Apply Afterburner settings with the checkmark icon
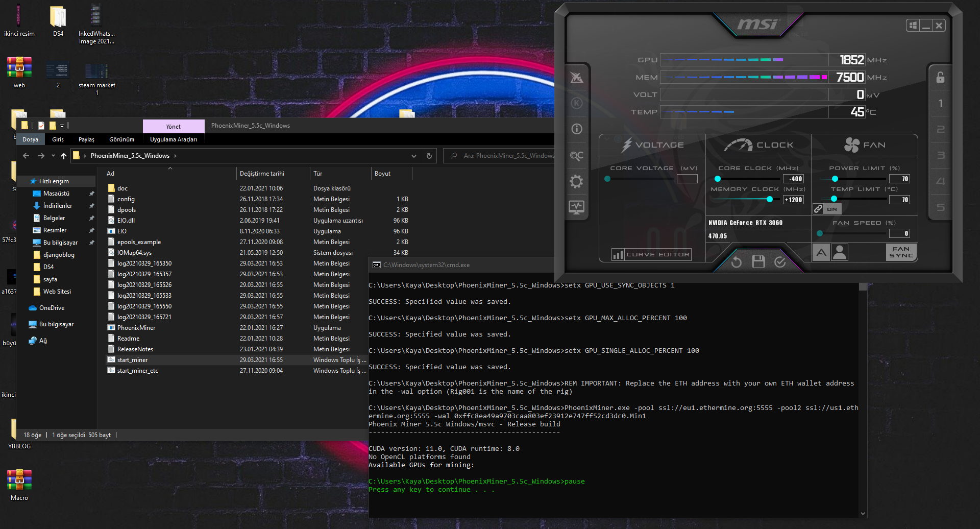This screenshot has height=529, width=980. click(x=780, y=262)
